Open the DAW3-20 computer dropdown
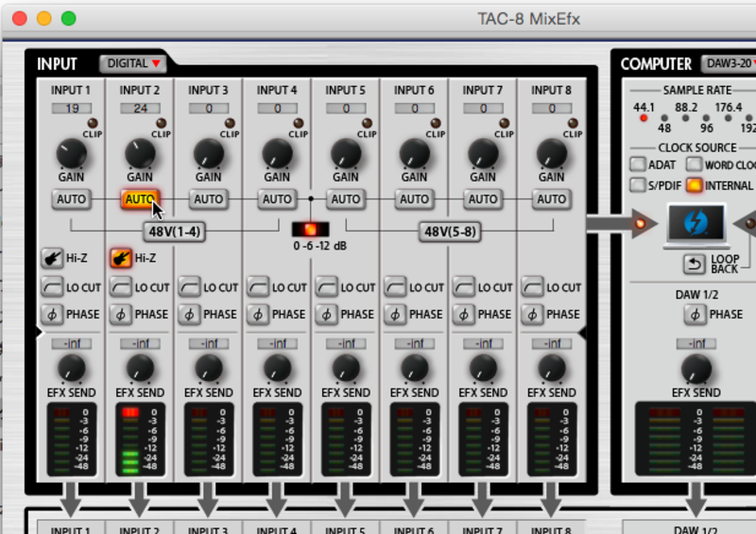Viewport: 756px width, 534px height. tap(729, 63)
